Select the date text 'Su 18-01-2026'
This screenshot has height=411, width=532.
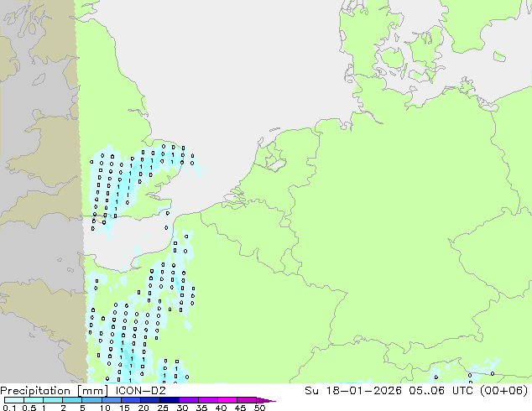click(353, 391)
